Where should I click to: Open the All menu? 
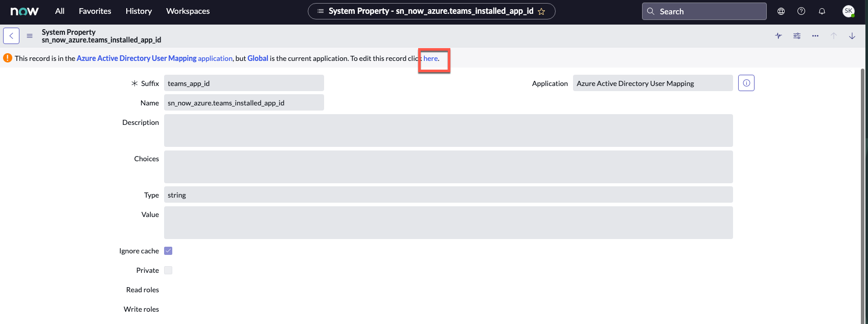point(60,11)
